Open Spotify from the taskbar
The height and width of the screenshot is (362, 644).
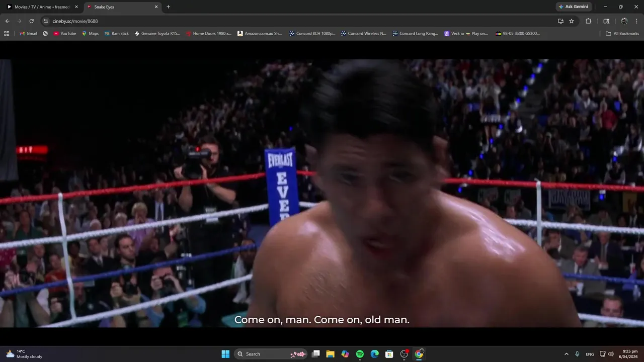coord(360,354)
